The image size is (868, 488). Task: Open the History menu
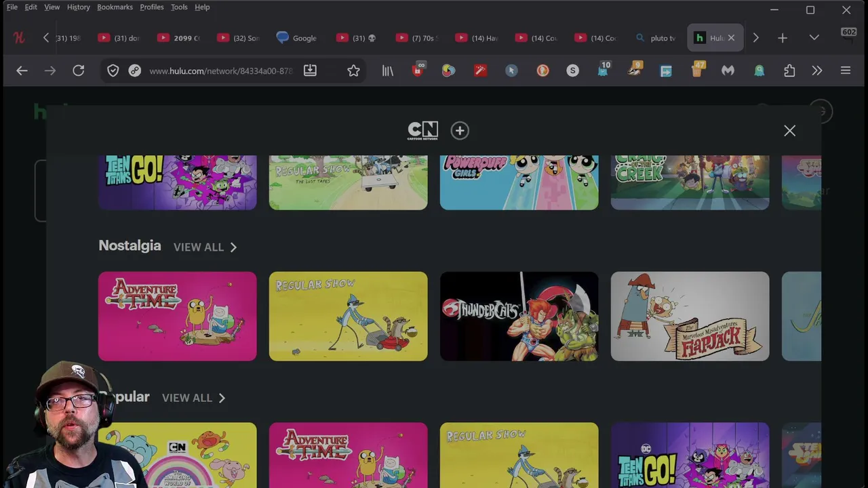pyautogui.click(x=79, y=7)
